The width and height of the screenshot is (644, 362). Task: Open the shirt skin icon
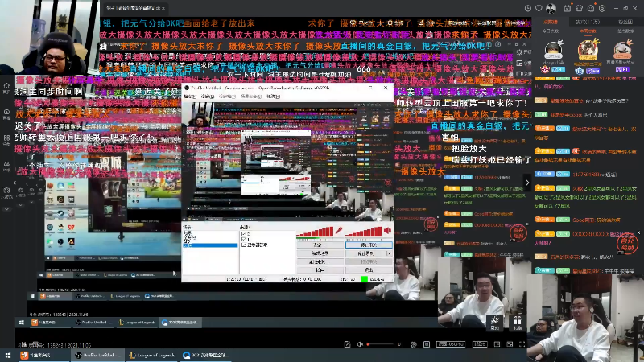(579, 8)
